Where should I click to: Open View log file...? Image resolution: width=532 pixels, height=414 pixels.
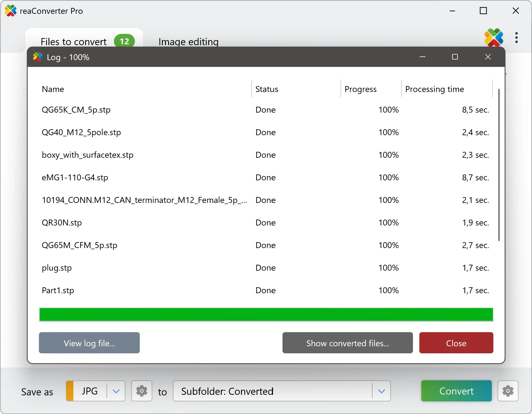[x=89, y=343]
